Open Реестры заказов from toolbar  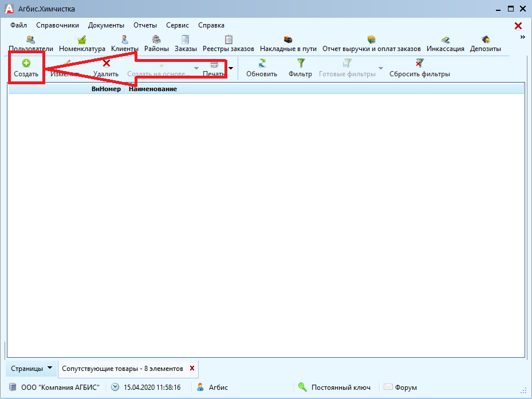228,44
